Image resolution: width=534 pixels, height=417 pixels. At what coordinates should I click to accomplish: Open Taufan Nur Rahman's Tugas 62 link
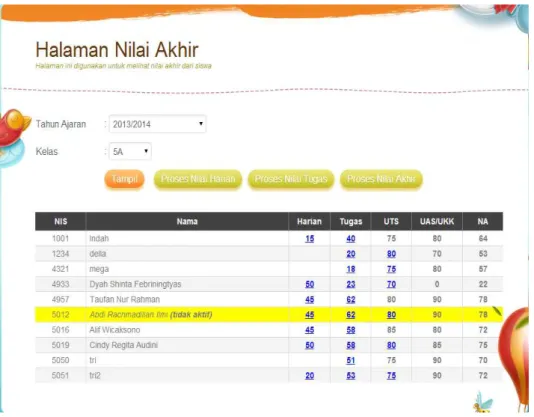click(351, 299)
